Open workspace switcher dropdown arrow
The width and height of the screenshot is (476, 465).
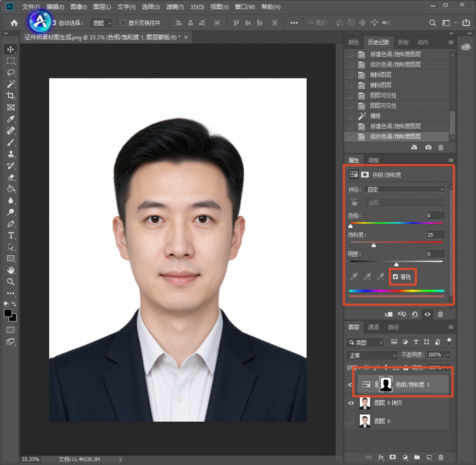point(456,23)
